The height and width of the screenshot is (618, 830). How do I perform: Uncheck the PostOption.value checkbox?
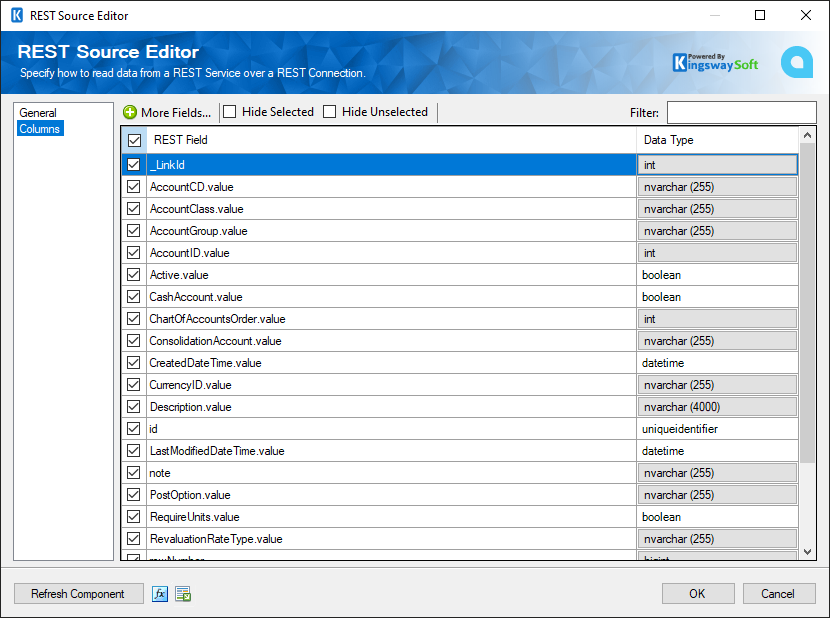(x=133, y=495)
